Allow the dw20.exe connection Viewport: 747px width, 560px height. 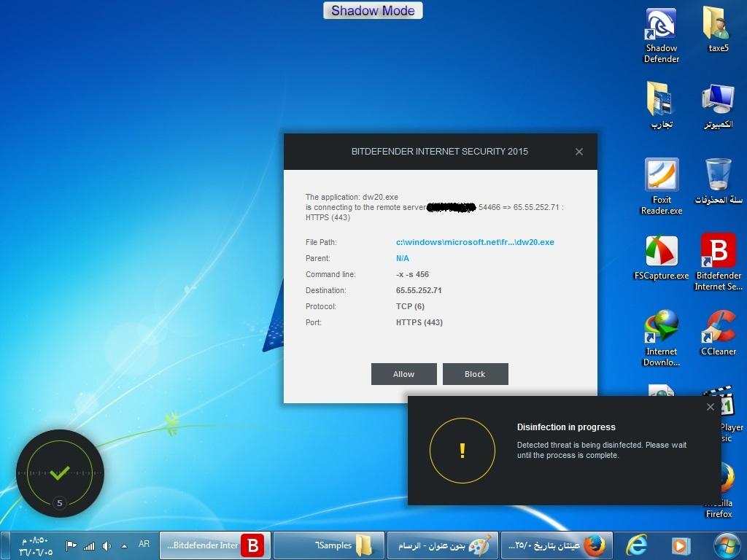(404, 374)
